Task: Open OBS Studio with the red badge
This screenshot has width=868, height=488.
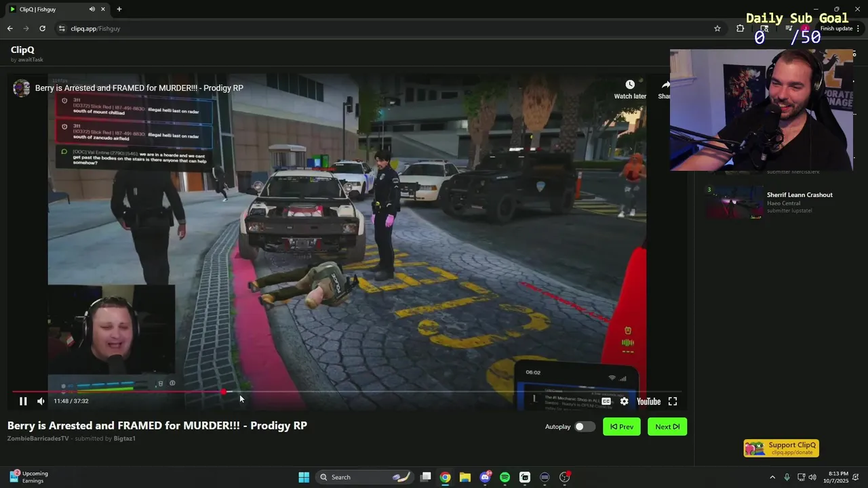Action: click(x=565, y=477)
